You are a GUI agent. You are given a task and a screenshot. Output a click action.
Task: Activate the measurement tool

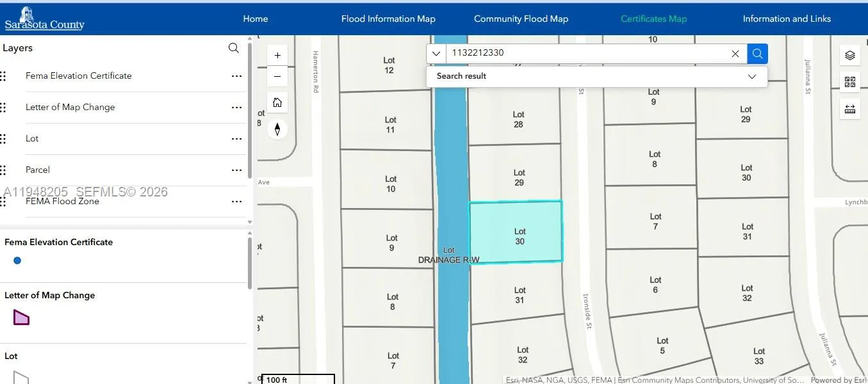point(850,109)
